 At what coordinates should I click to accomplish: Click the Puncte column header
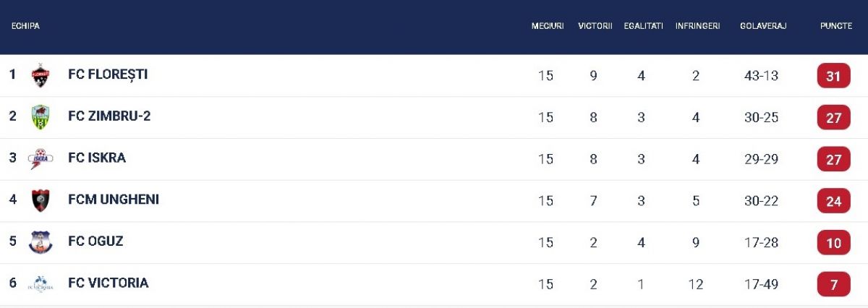coord(835,26)
